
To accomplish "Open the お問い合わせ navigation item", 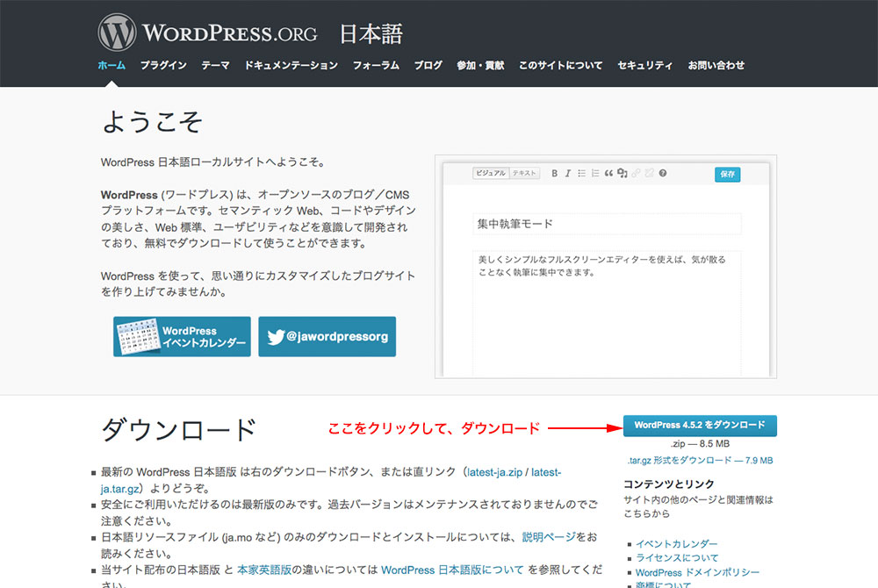I will point(716,66).
